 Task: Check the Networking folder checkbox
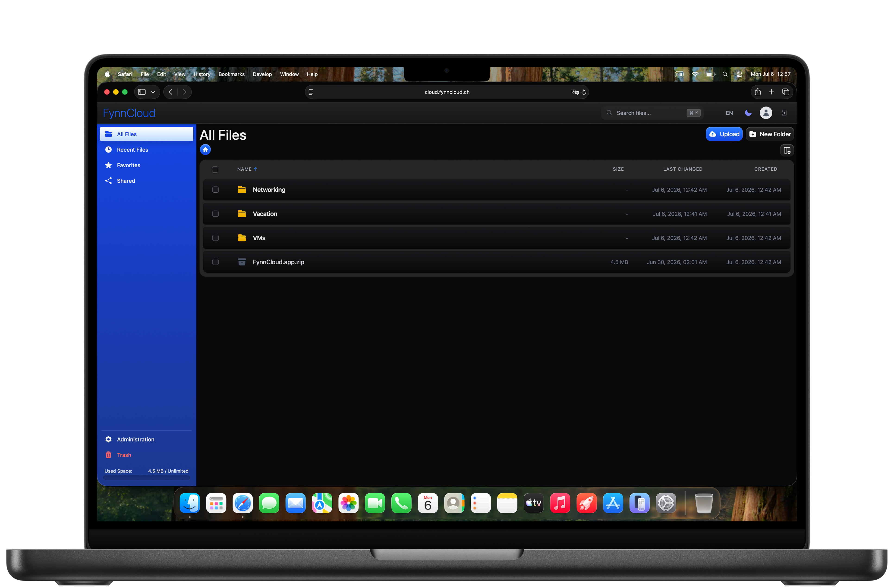tap(215, 190)
